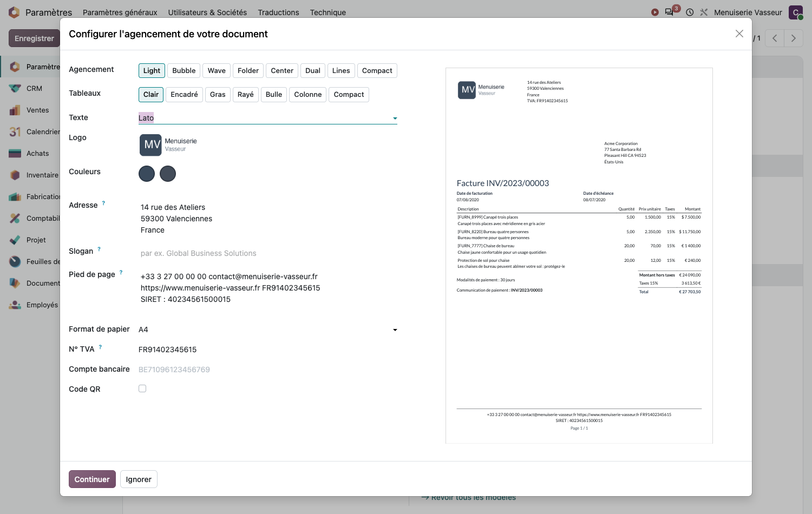
Task: Go to next record arrow
Action: point(794,38)
